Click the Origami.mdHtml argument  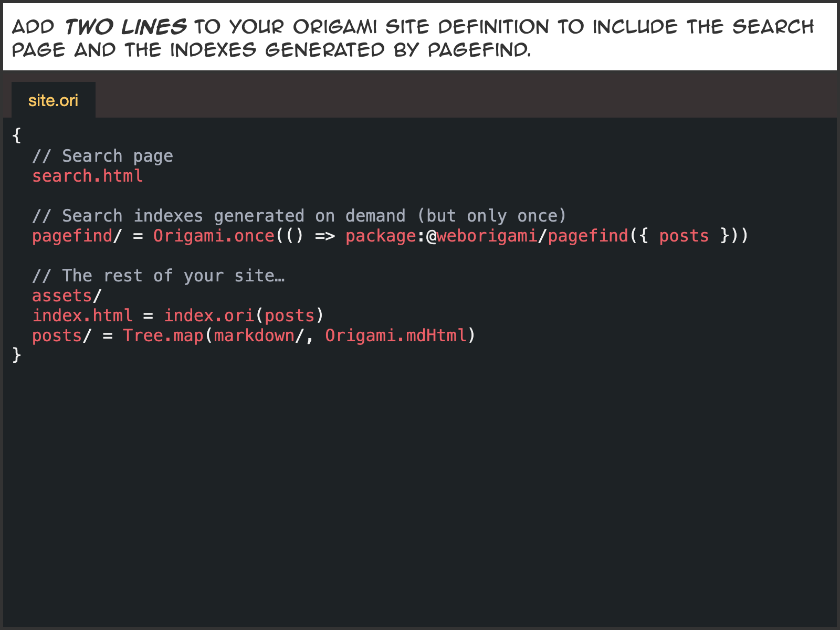tap(396, 336)
